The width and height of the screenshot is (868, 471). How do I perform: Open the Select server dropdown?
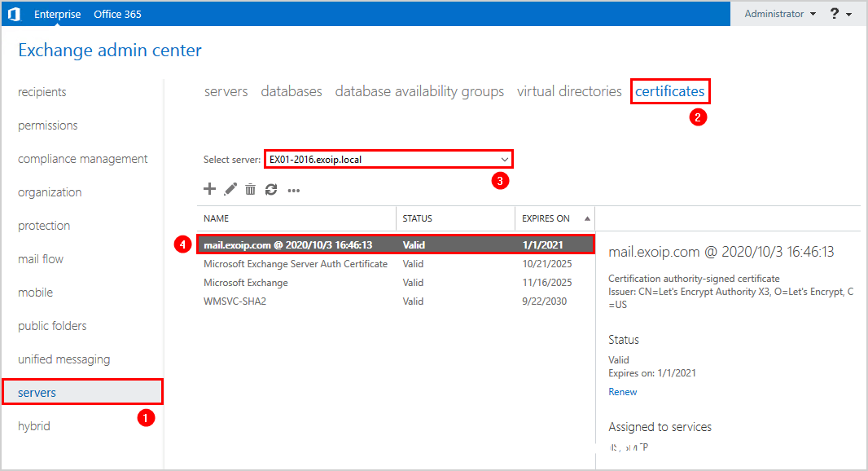388,160
